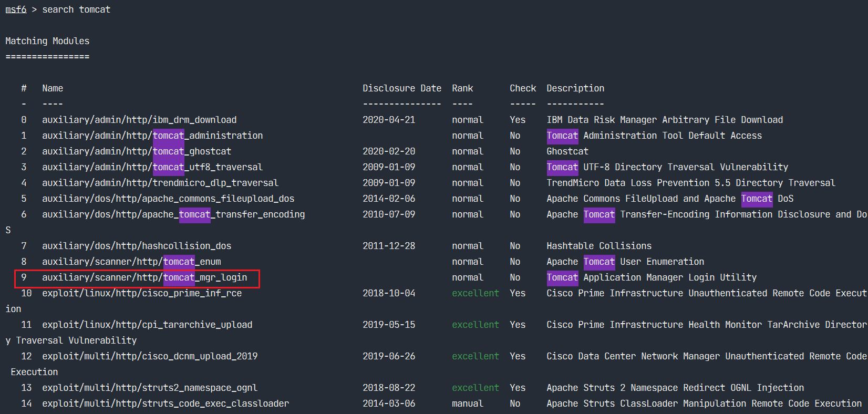The height and width of the screenshot is (414, 868).
Task: Click 'excellent' rank in cisco_prime_inf_rce row
Action: click(476, 293)
